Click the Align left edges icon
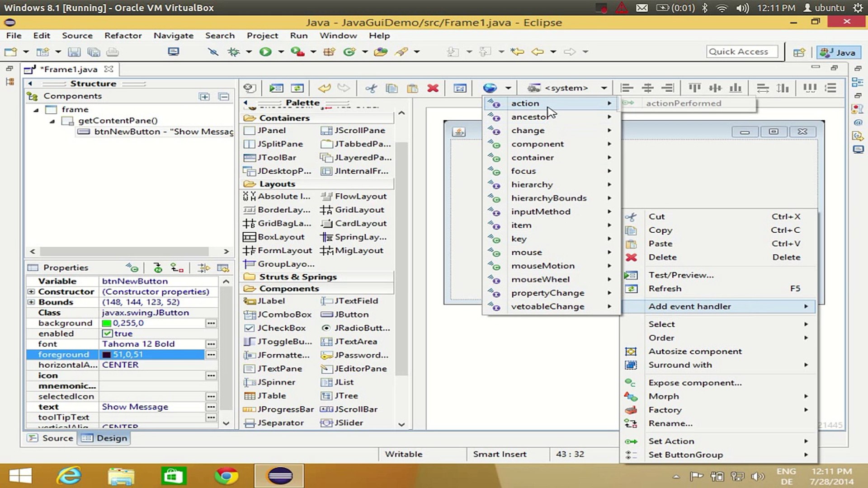 [x=627, y=88]
